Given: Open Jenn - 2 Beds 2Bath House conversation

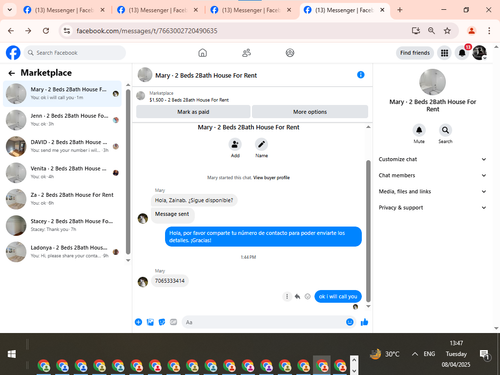Looking at the screenshot, I should tap(62, 120).
